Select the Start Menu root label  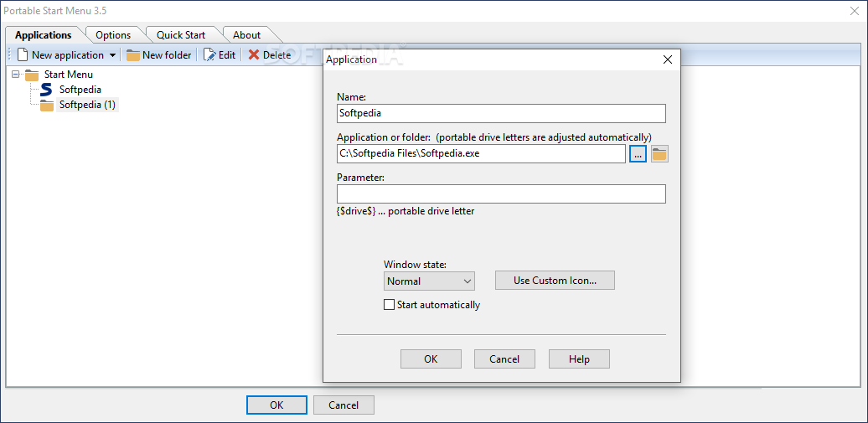coord(69,75)
